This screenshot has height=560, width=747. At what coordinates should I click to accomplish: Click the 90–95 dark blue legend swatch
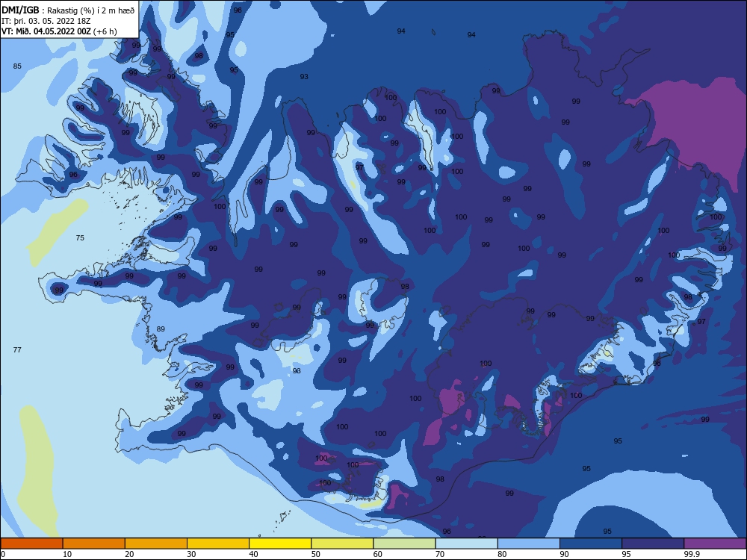591,544
